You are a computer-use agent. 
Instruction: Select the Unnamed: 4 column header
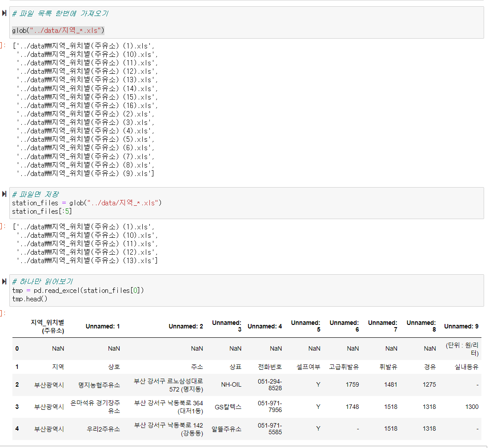coord(265,326)
